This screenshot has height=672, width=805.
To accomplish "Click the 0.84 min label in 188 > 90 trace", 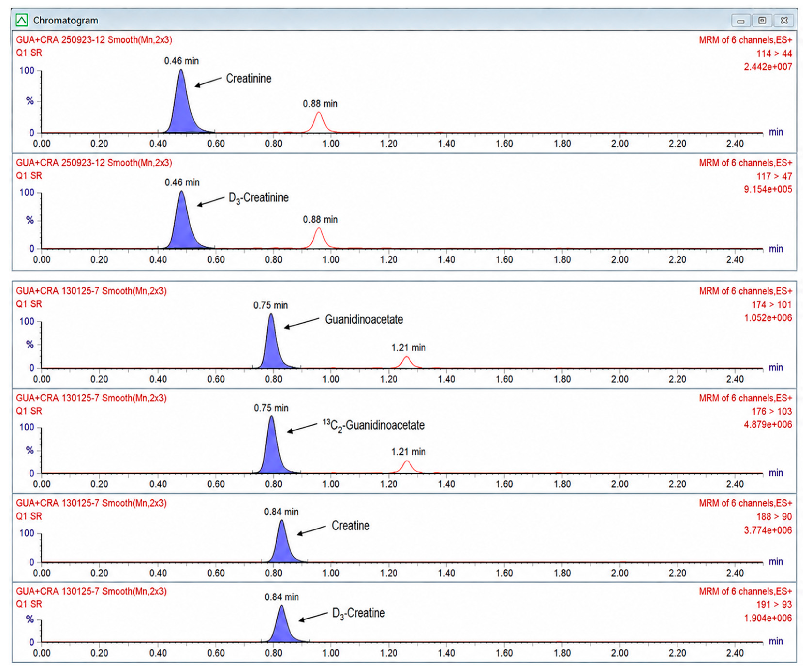I will [x=281, y=512].
